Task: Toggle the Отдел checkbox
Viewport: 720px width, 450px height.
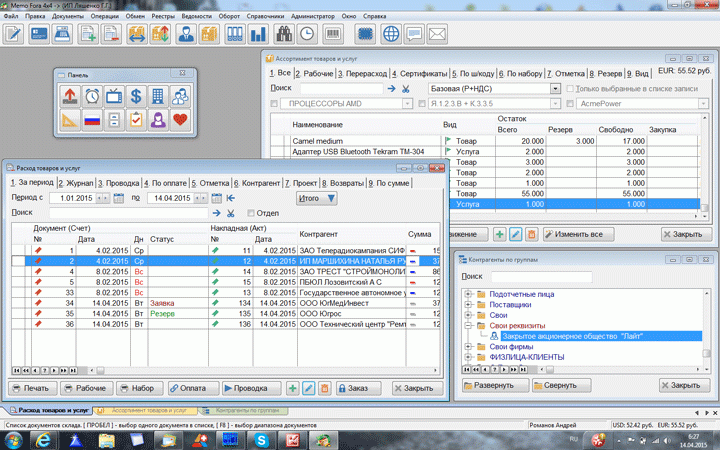Action: pyautogui.click(x=251, y=213)
